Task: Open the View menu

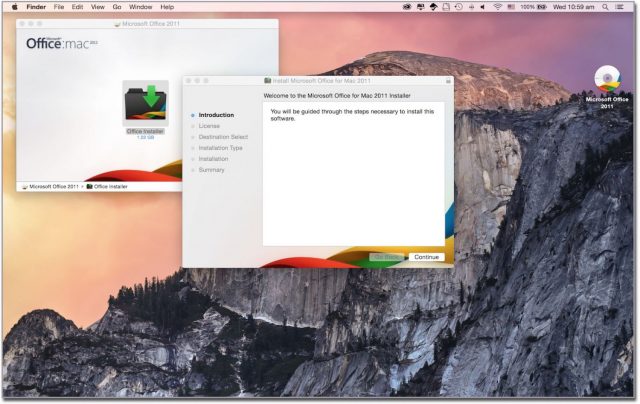Action: (x=98, y=7)
